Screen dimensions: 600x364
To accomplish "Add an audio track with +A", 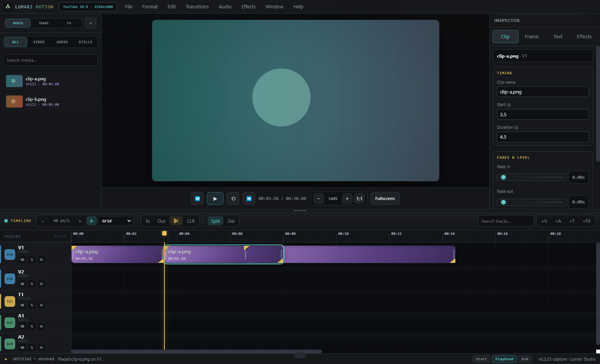I will coord(558,221).
